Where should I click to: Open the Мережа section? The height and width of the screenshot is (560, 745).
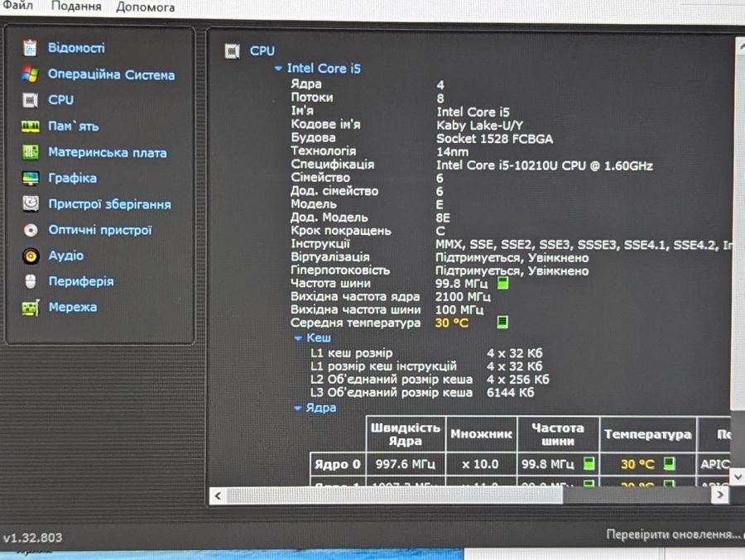point(73,308)
